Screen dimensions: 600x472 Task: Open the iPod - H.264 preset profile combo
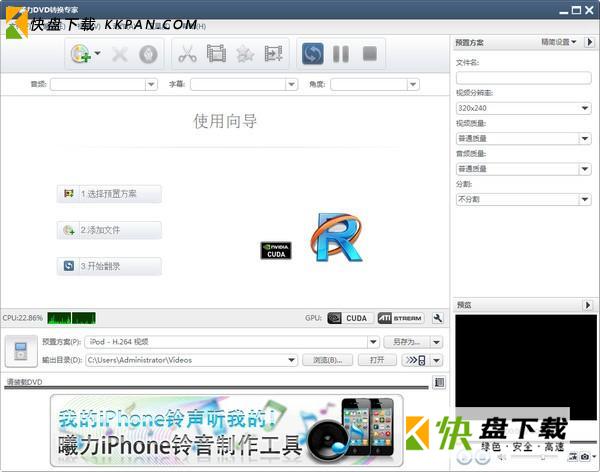(232, 342)
